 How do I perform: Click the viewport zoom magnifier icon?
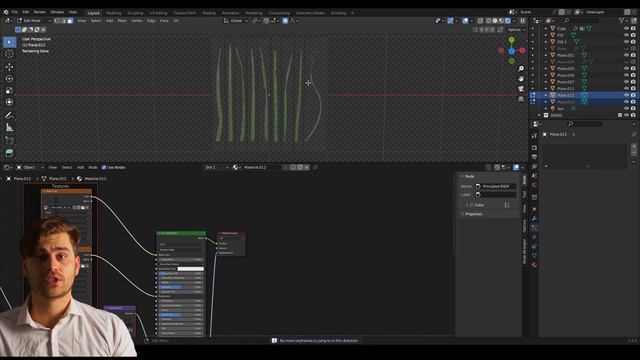click(x=521, y=69)
